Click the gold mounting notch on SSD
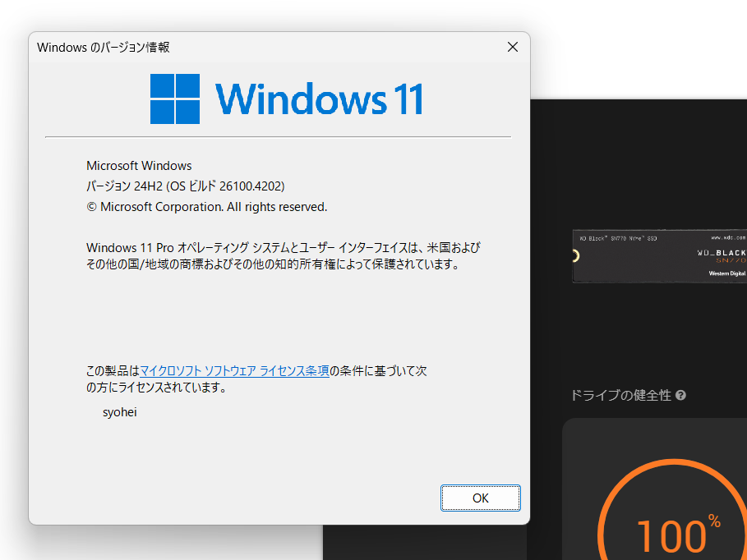 click(577, 255)
